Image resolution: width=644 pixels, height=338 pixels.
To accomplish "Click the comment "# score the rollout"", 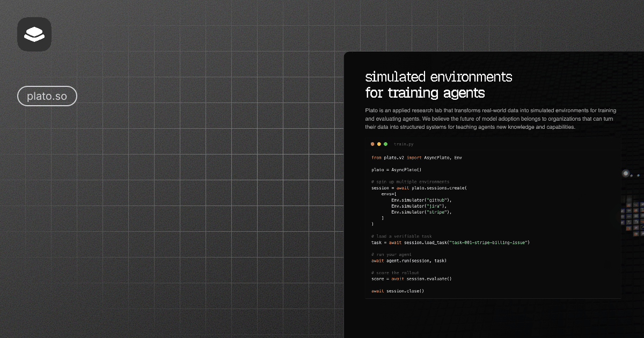I will [x=396, y=273].
